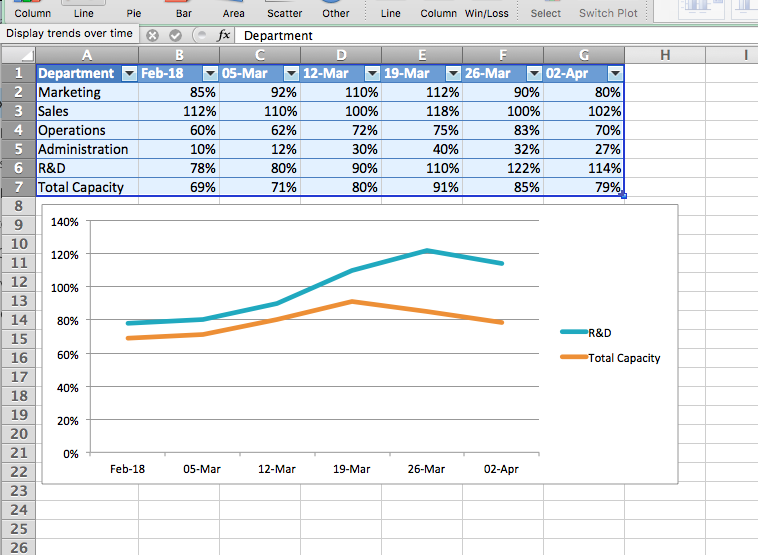
Task: Open the Other charts menu
Action: pos(336,11)
